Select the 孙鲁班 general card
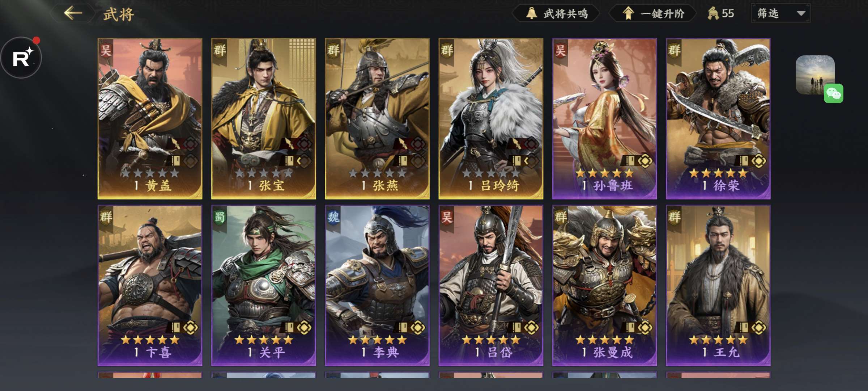The height and width of the screenshot is (391, 868). tap(604, 119)
